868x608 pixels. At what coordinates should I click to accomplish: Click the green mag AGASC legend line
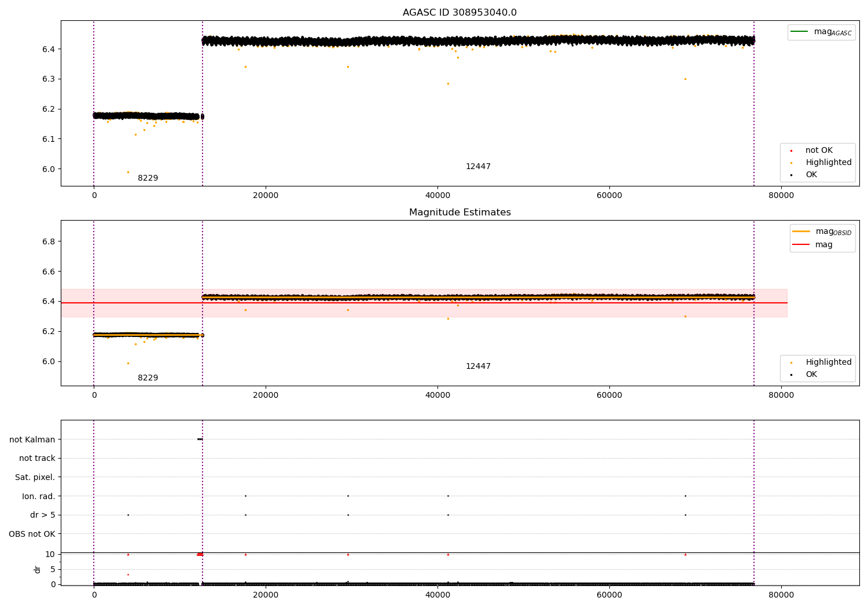pyautogui.click(x=800, y=32)
